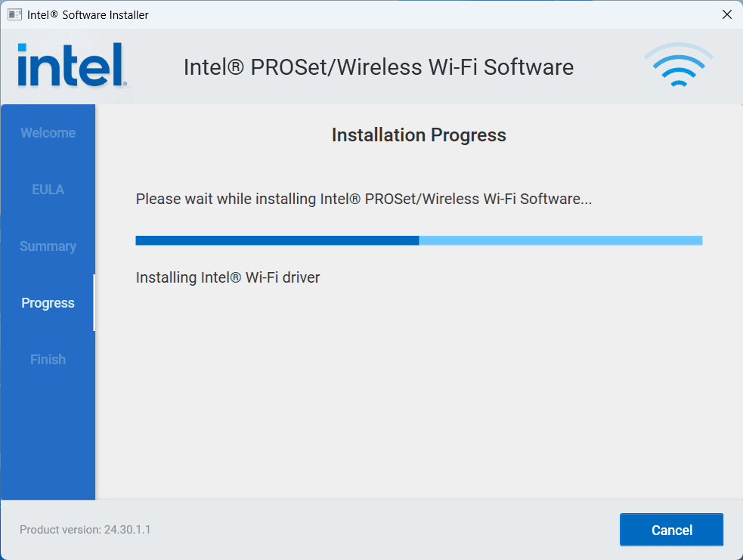This screenshot has height=560, width=743.
Task: Close the Intel Software Installer window
Action: (x=726, y=14)
